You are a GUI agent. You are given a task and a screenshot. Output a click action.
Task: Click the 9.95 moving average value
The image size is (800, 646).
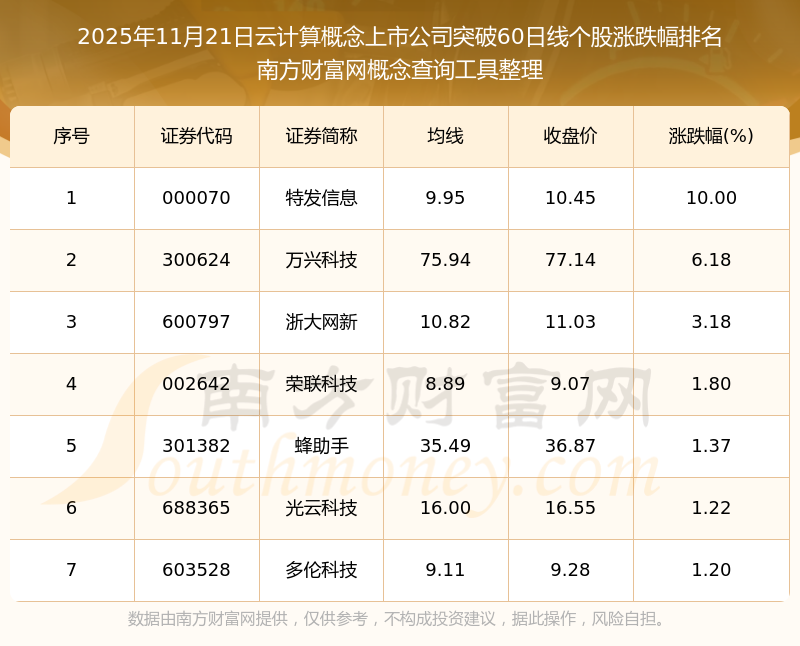[x=445, y=198]
